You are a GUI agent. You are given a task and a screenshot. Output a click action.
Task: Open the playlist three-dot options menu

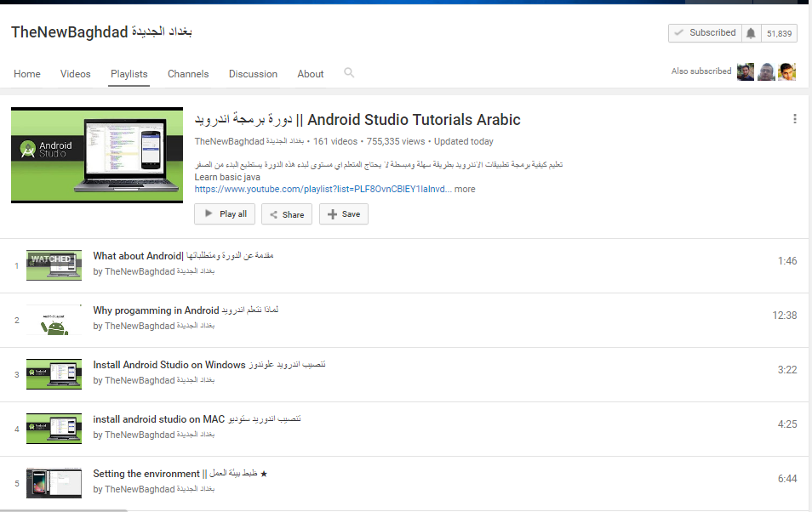click(794, 119)
